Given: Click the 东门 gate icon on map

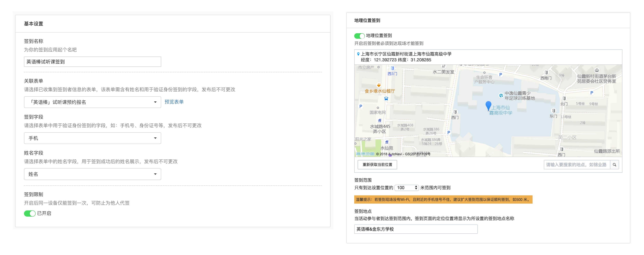Looking at the screenshot, I should [553, 111].
